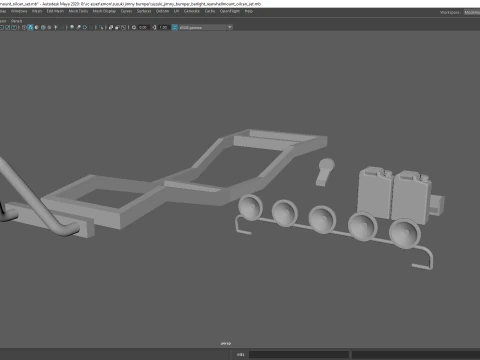
Task: Select the right jerry can model
Action: [412, 197]
